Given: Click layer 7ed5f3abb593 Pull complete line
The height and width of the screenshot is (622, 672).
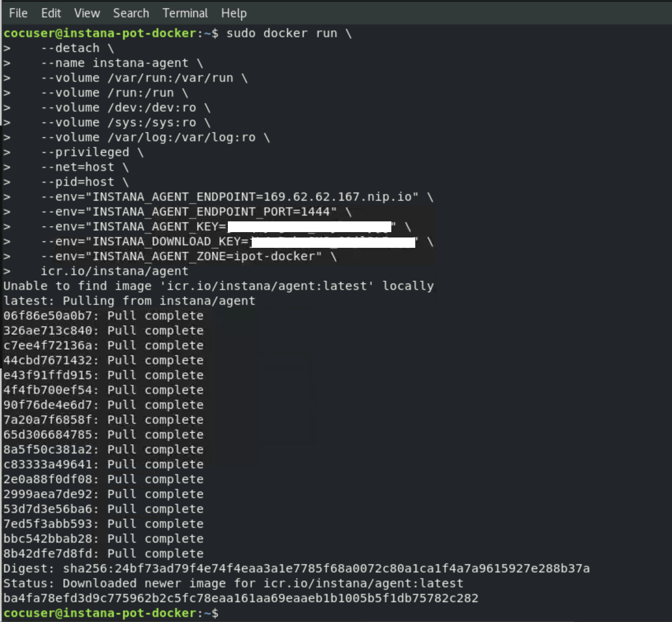Looking at the screenshot, I should [103, 524].
